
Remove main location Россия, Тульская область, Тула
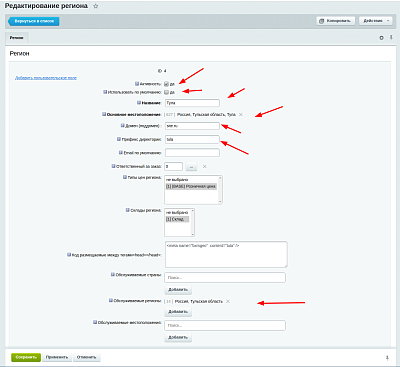point(241,114)
